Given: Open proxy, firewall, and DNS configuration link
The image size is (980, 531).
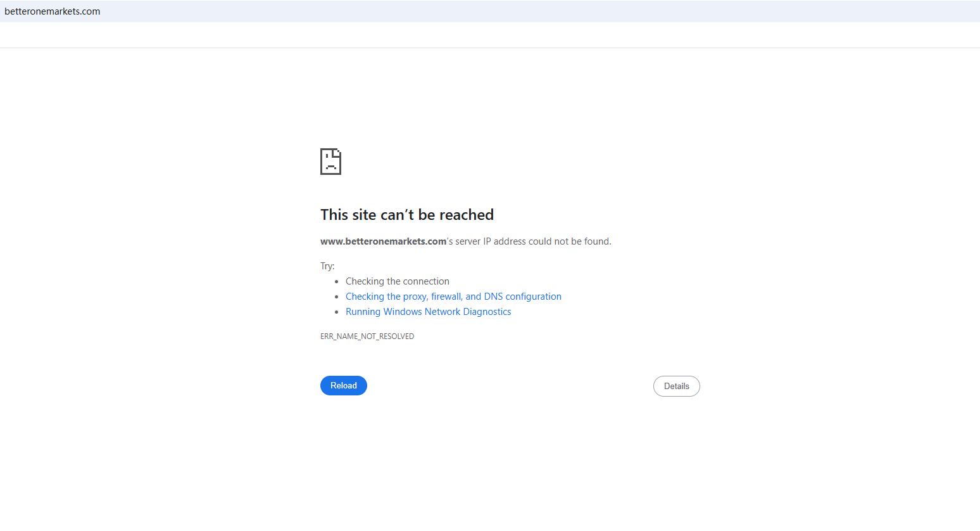Looking at the screenshot, I should [453, 297].
